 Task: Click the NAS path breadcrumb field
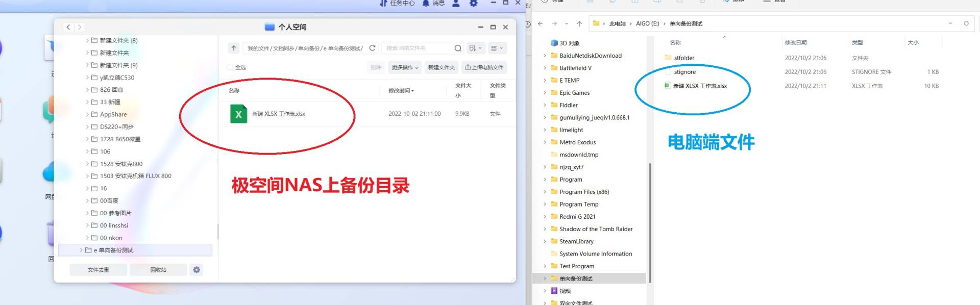(305, 48)
